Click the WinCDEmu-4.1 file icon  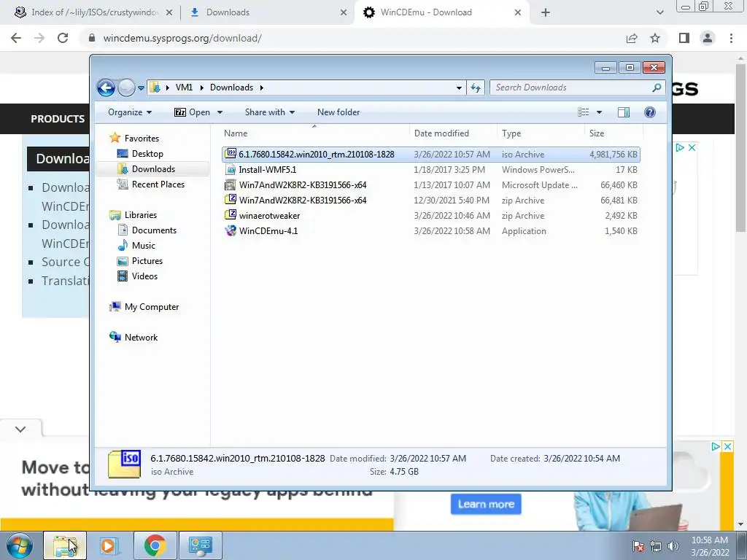[x=231, y=231]
